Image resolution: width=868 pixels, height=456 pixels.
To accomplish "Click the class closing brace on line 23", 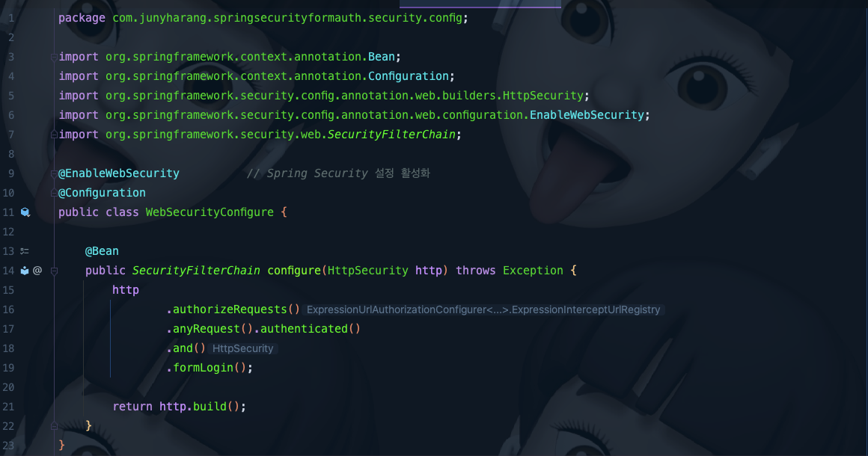I will pos(61,446).
